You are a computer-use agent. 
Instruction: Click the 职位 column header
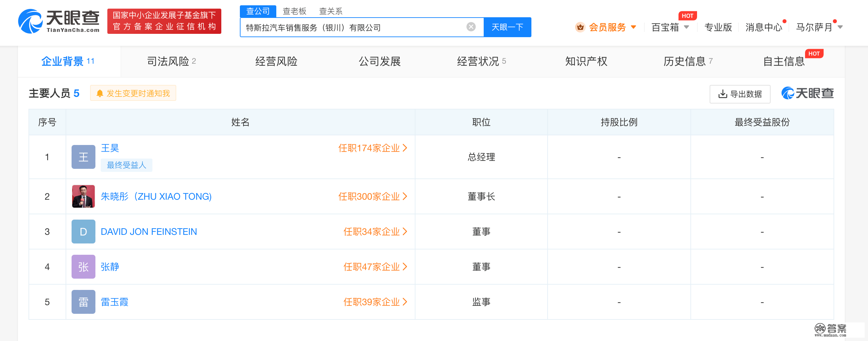tap(481, 122)
